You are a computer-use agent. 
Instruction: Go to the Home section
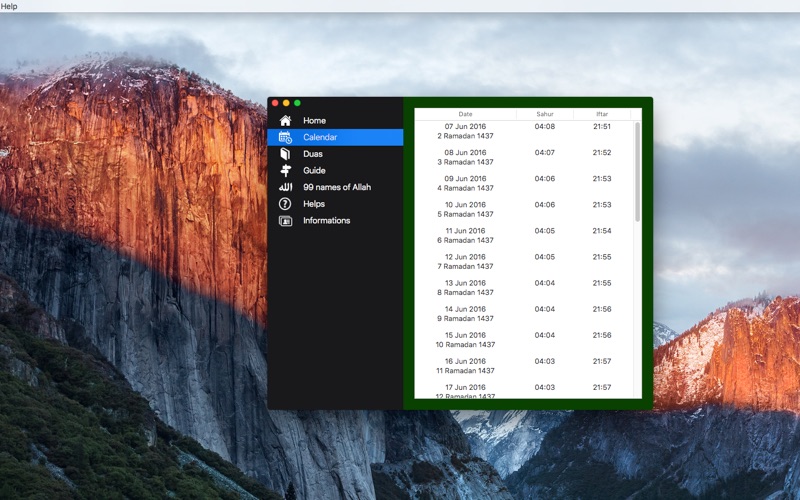coord(314,120)
